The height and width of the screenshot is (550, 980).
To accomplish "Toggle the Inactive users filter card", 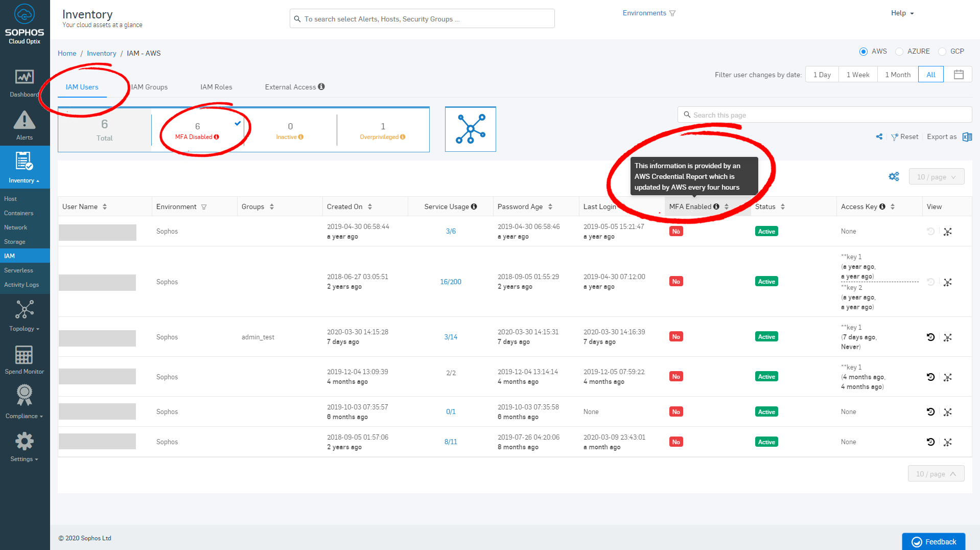I will [x=290, y=130].
